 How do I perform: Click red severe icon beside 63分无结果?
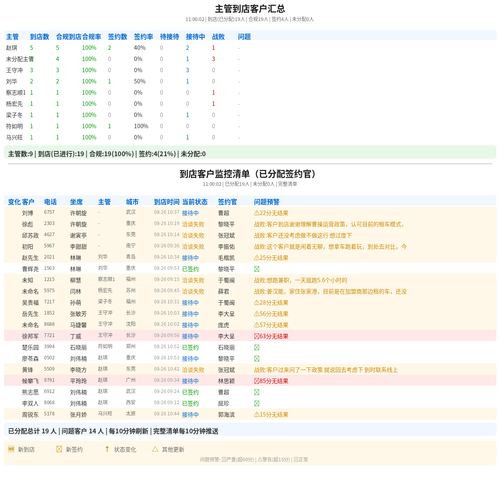[x=256, y=336]
